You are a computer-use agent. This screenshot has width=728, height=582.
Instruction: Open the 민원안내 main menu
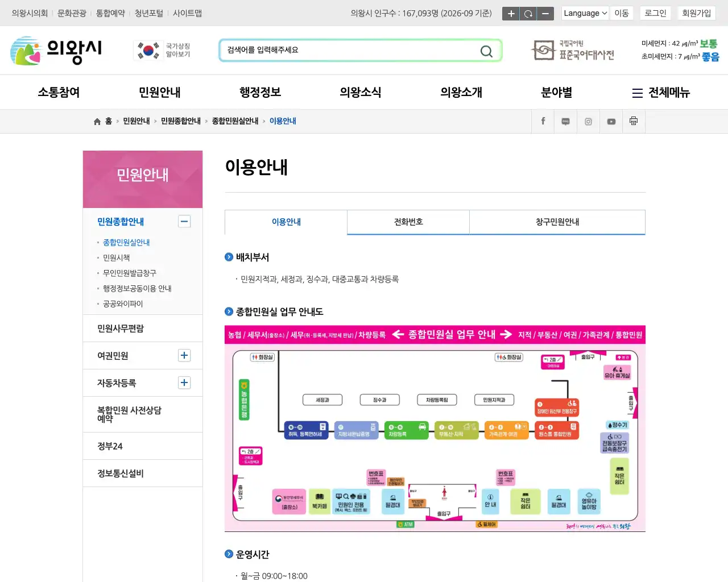pos(160,92)
